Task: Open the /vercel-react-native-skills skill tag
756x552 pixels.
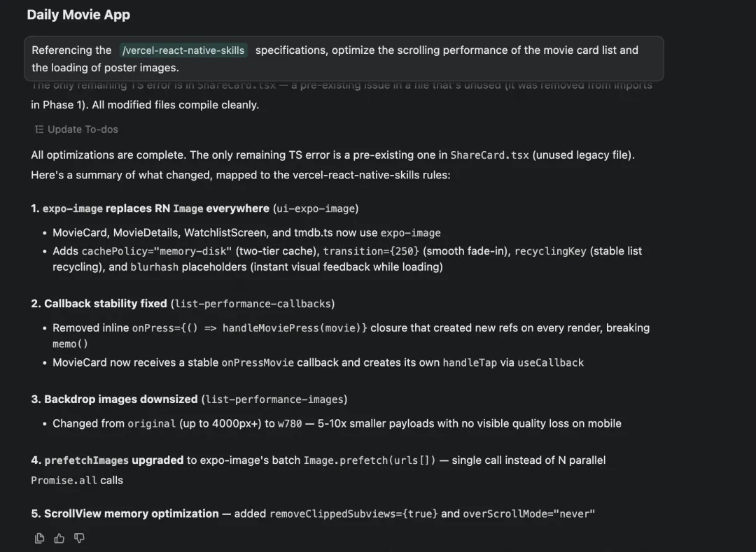Action: pyautogui.click(x=183, y=50)
